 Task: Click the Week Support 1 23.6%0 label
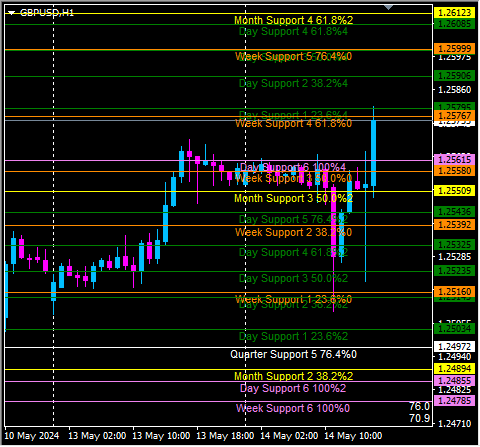(293, 299)
